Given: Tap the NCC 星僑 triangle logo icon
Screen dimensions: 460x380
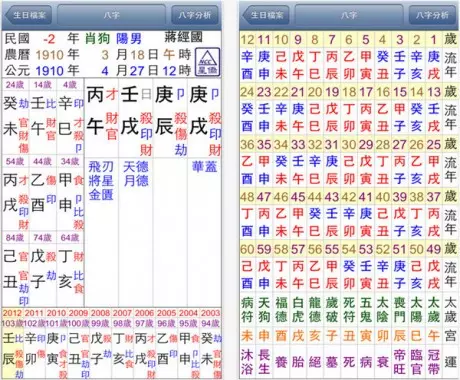Looking at the screenshot, I should click(207, 62).
